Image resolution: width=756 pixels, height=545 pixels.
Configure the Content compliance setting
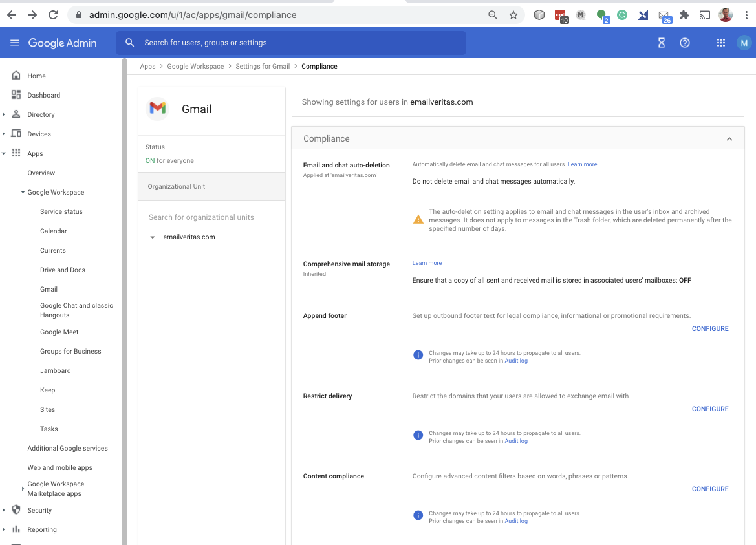[710, 489]
